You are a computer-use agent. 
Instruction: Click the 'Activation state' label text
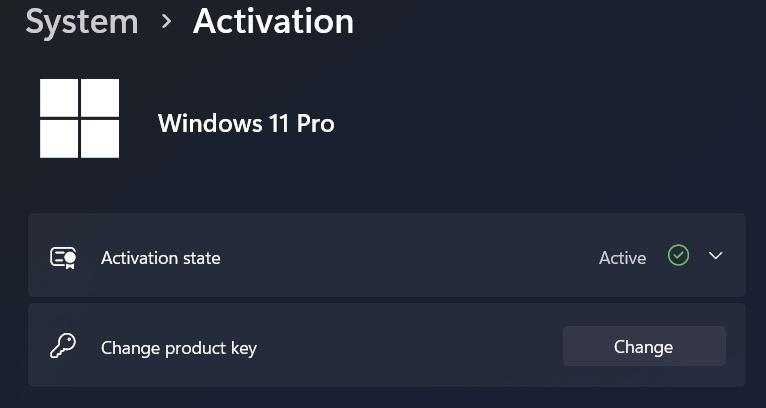(160, 258)
